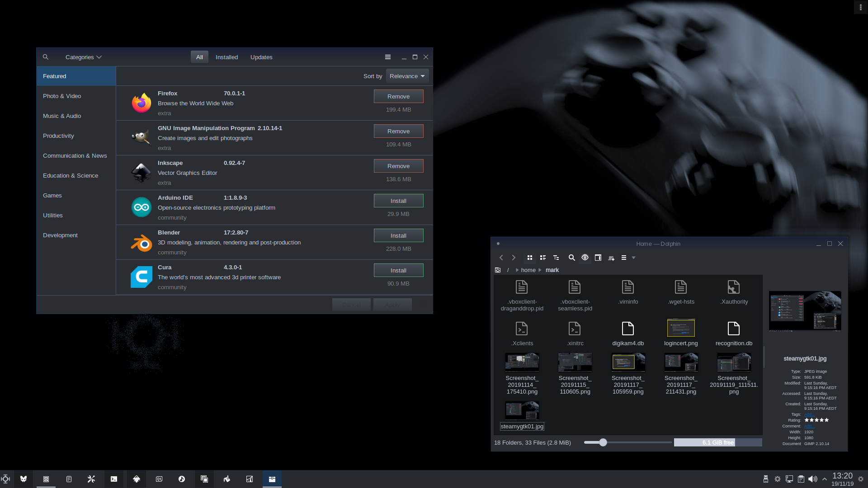Select the Music & Audio category
This screenshot has height=488, width=868.
76,116
